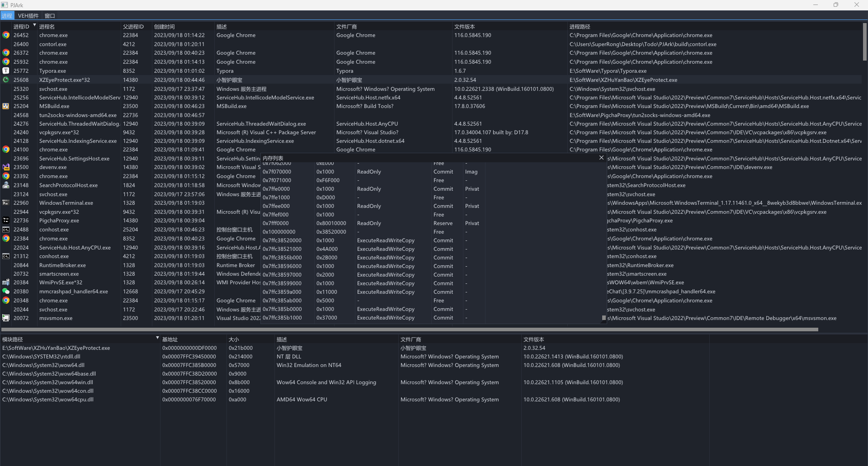Screen dimensions: 868x466
Task: Select the smartscreen.exe process row
Action: [131, 273]
